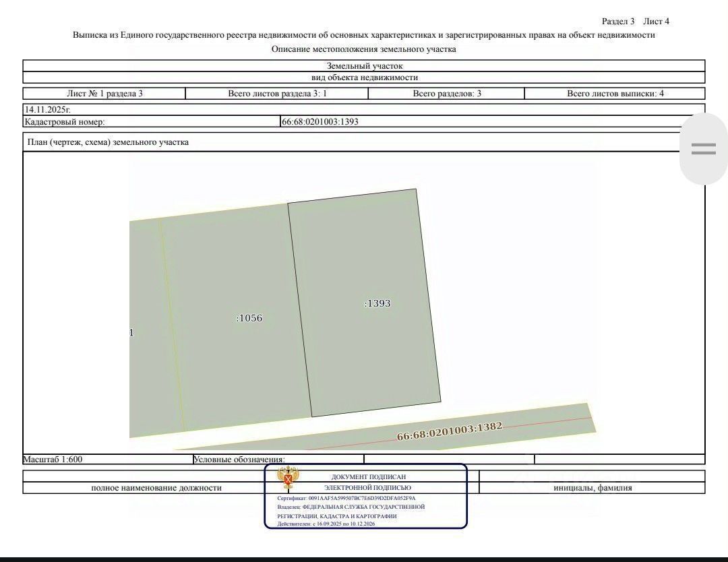Image resolution: width=728 pixels, height=562 pixels.
Task: Click 'полное наименование должности' field
Action: pyautogui.click(x=156, y=488)
